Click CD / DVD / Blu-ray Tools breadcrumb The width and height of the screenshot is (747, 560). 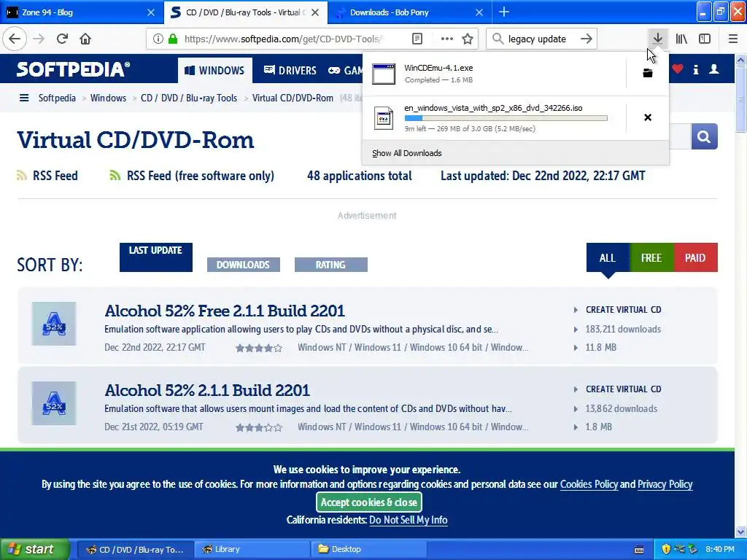[189, 98]
